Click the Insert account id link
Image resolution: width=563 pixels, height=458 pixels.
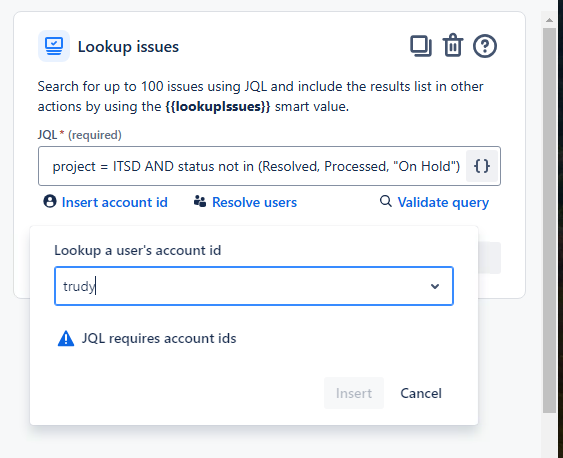pos(115,202)
